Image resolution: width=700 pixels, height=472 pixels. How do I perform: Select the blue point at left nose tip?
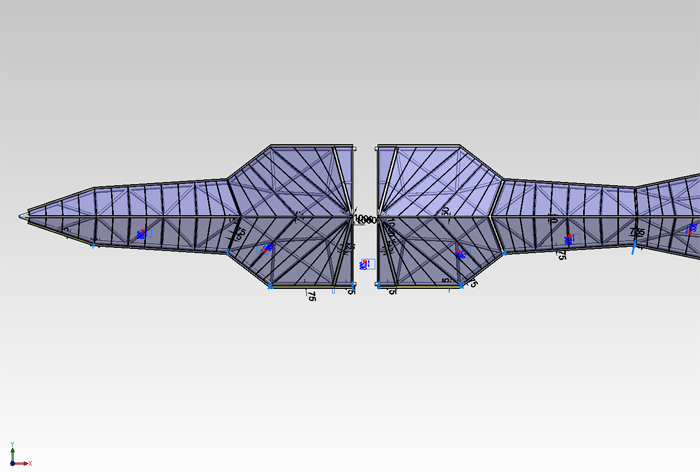21,216
